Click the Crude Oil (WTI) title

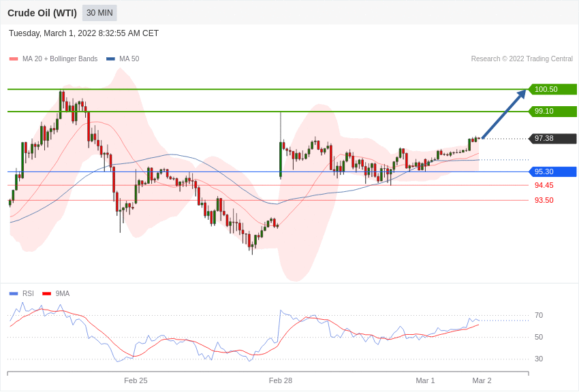(x=42, y=13)
